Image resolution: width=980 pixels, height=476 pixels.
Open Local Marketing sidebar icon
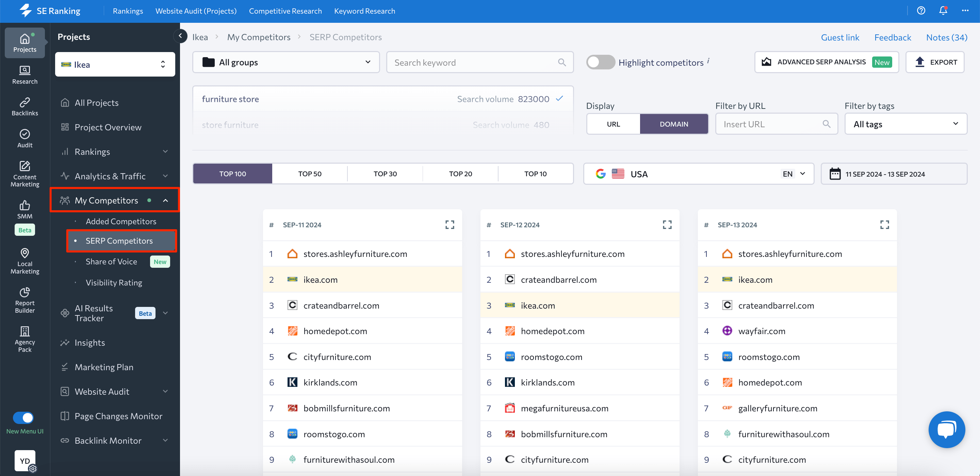(25, 261)
